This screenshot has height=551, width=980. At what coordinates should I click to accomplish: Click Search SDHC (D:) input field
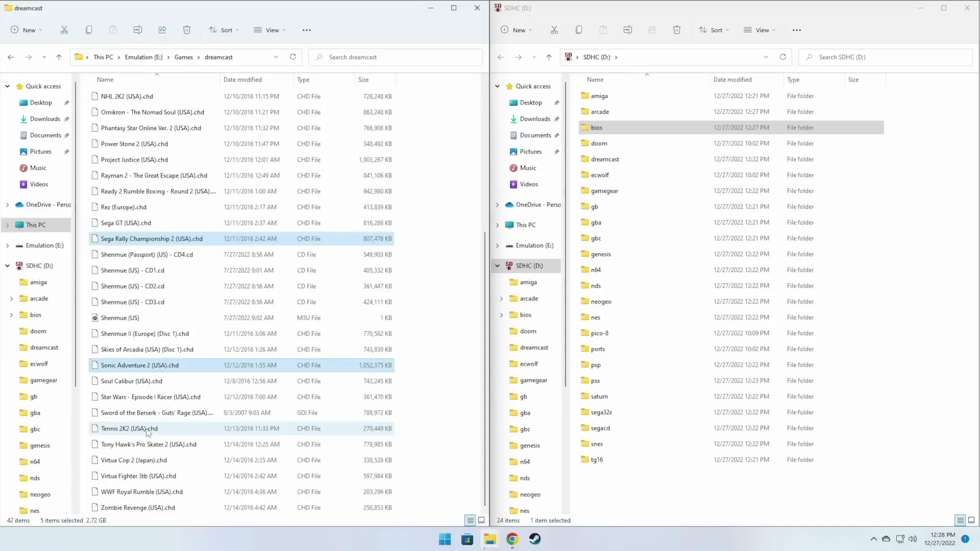(886, 57)
